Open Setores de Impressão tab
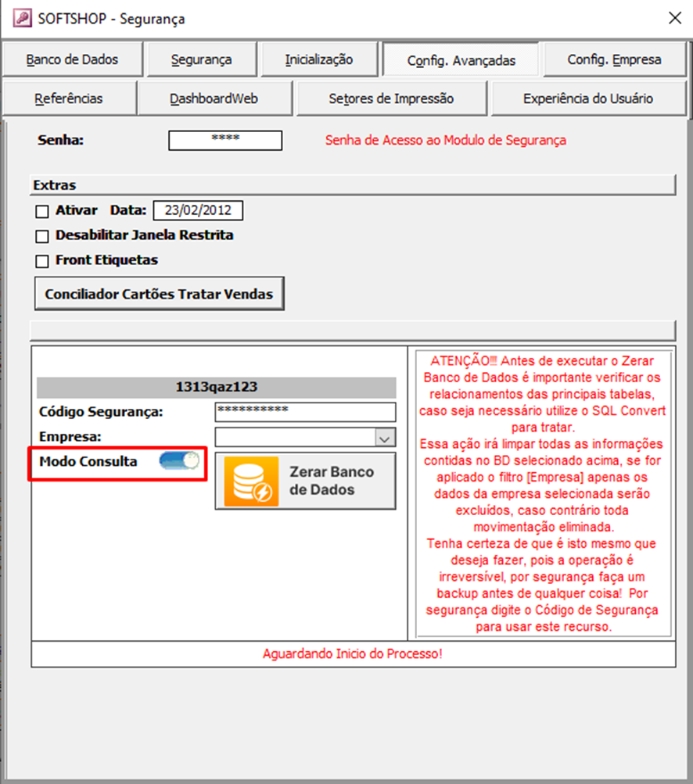The image size is (693, 784). pos(391,98)
